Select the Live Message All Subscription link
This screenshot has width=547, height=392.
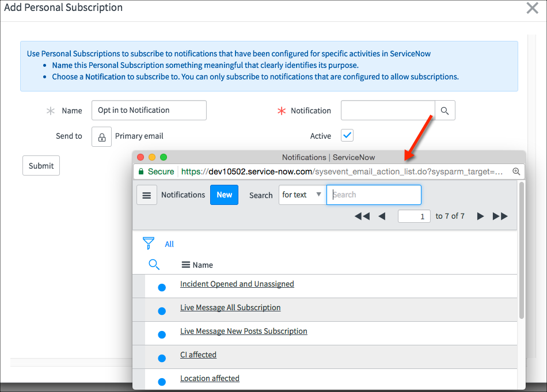coord(230,307)
